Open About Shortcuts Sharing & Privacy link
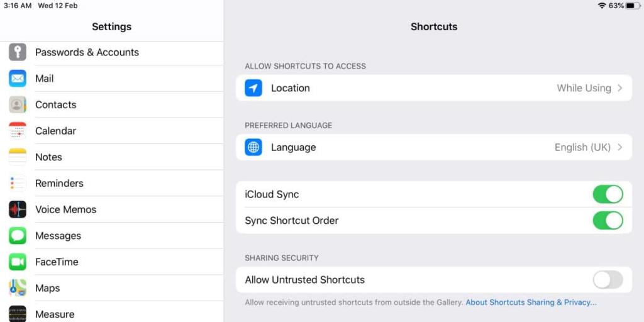The width and height of the screenshot is (644, 322). (x=531, y=303)
